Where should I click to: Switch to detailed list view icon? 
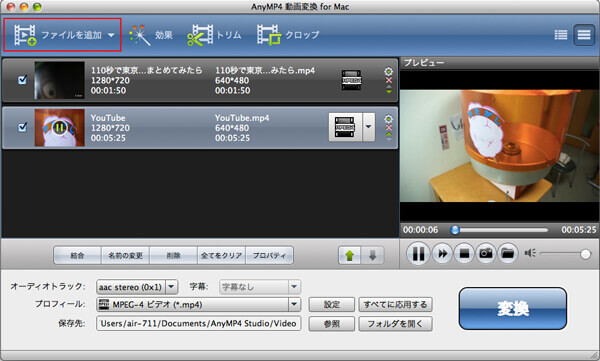coord(561,35)
